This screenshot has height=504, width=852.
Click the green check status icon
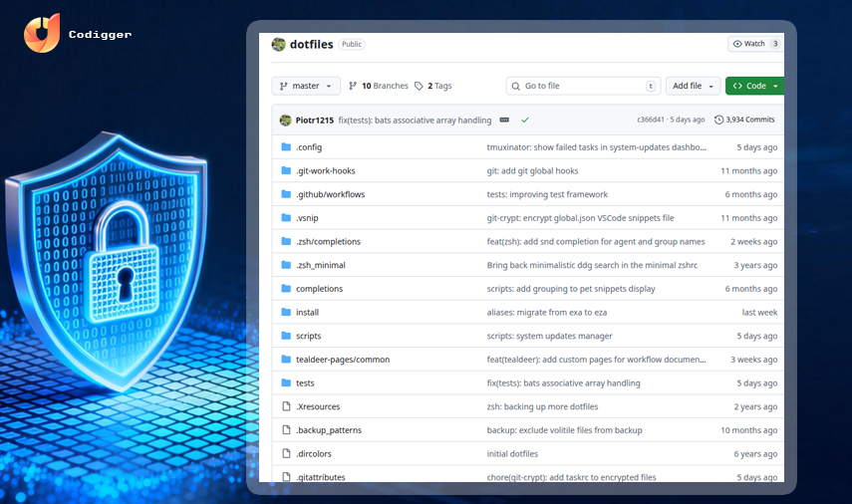(x=525, y=121)
